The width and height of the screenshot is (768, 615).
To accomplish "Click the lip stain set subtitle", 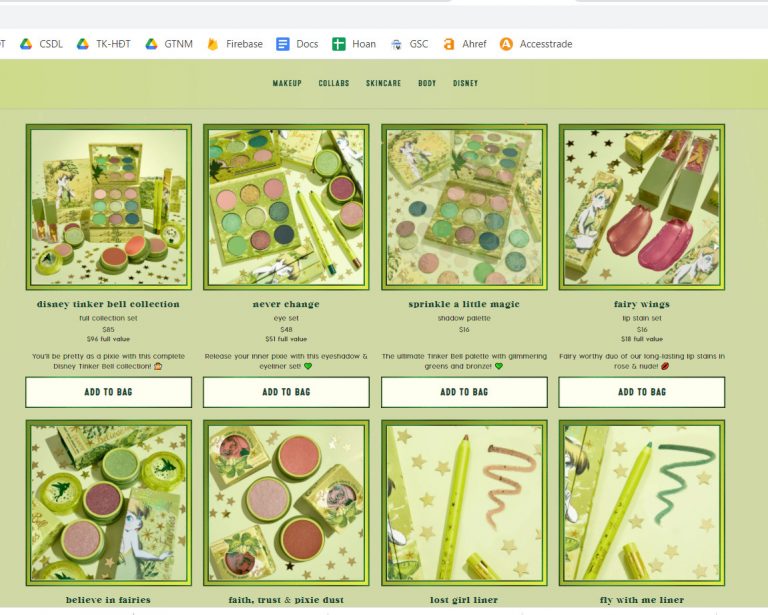I will click(x=642, y=318).
